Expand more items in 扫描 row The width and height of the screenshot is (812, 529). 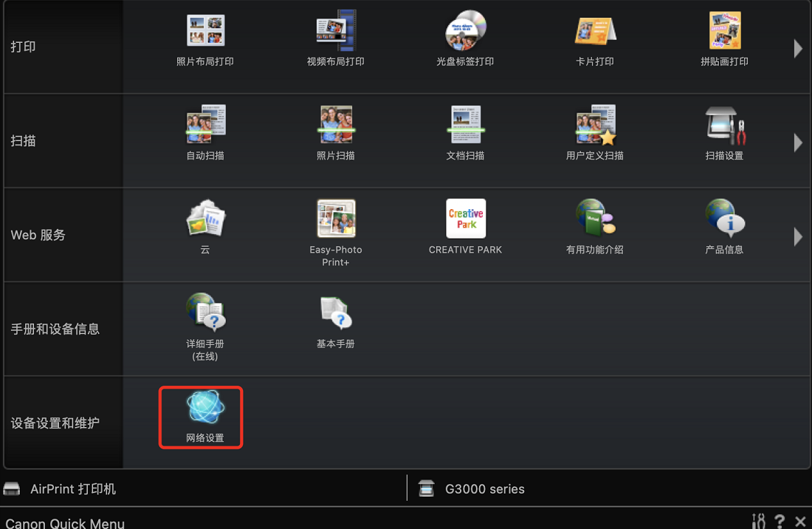798,143
